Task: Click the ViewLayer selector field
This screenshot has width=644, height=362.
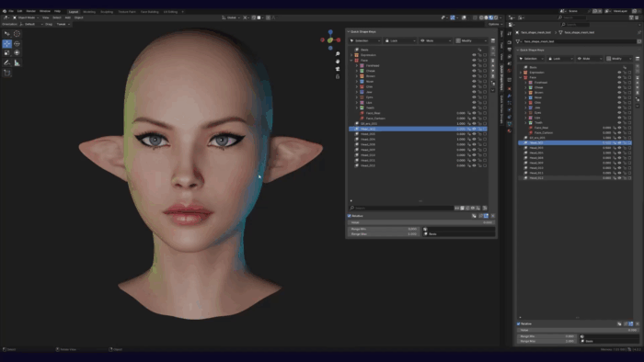Action: pyautogui.click(x=621, y=11)
